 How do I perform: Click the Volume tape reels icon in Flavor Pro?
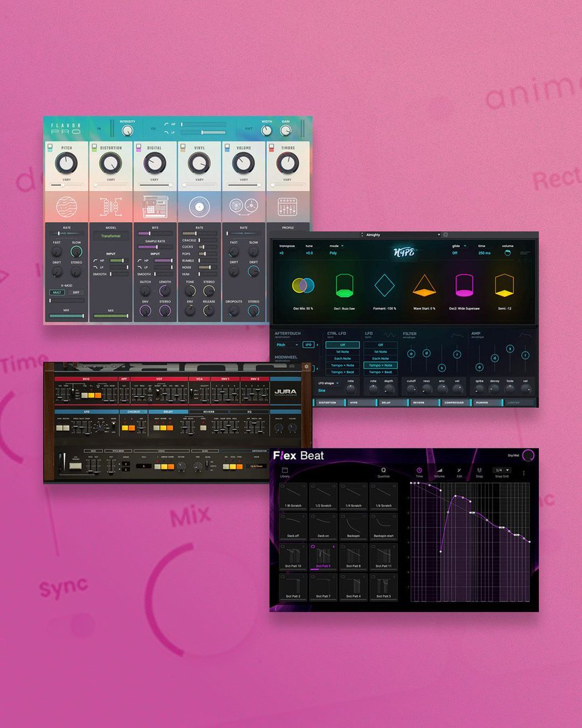click(243, 207)
